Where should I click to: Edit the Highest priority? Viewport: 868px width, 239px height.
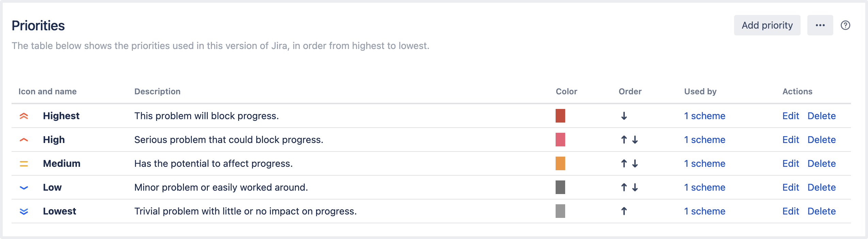[x=790, y=116]
